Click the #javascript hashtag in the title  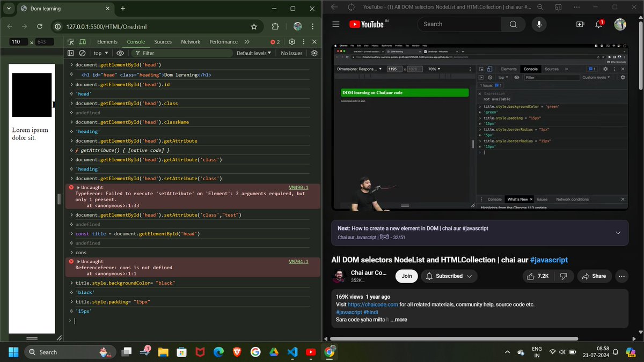[x=548, y=260]
